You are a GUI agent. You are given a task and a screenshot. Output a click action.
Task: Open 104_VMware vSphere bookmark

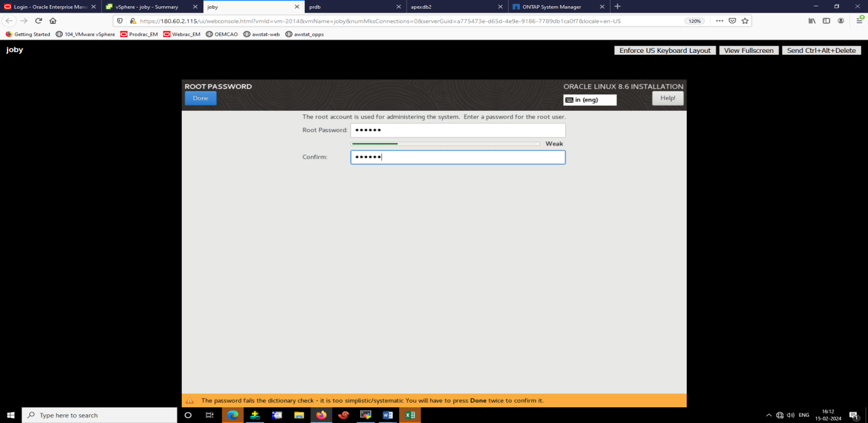[x=86, y=34]
